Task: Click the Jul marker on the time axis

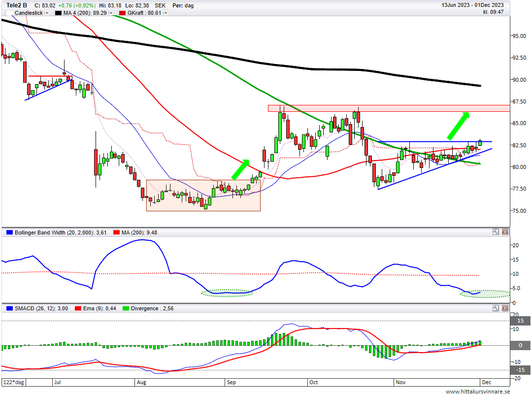Action: (x=58, y=382)
